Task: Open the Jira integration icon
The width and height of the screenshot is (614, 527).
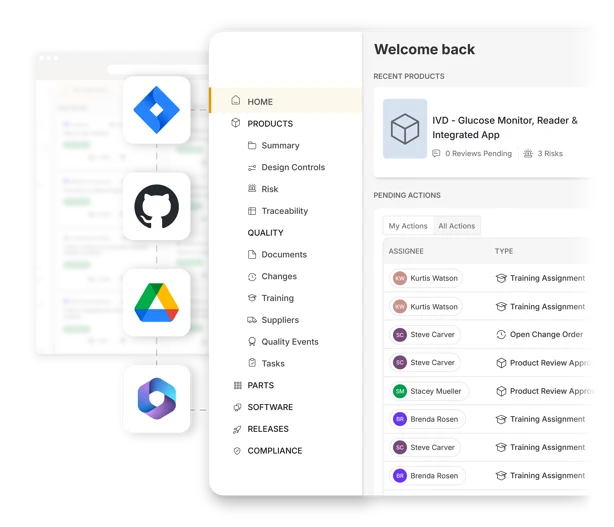Action: (157, 110)
